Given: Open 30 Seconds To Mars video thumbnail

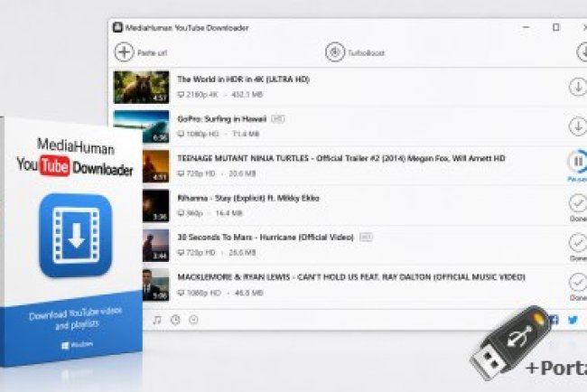Looking at the screenshot, I should 155,246.
